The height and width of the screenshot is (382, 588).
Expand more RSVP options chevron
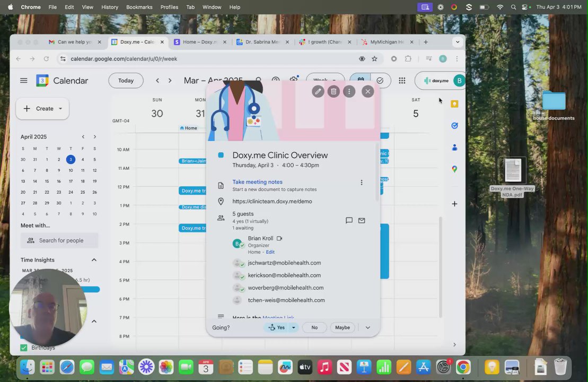[x=367, y=327]
